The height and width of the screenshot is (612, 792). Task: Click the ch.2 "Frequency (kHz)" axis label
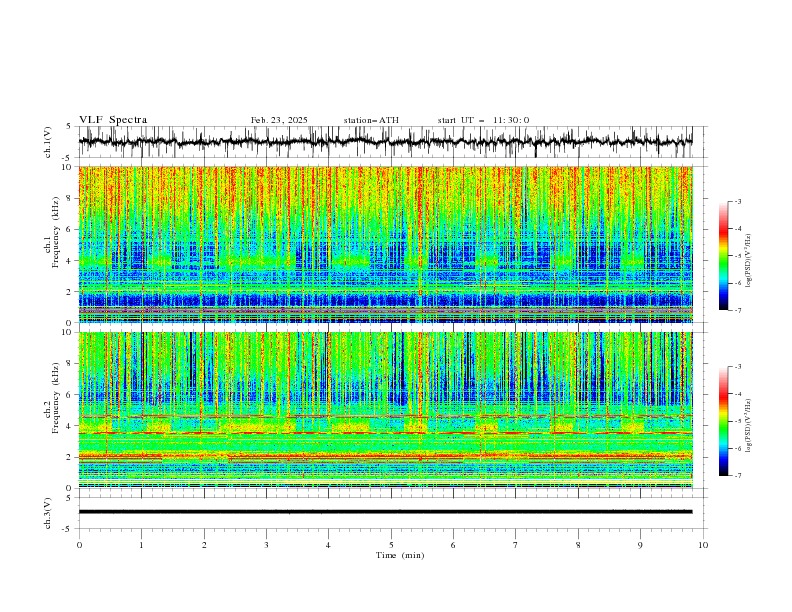click(x=55, y=397)
